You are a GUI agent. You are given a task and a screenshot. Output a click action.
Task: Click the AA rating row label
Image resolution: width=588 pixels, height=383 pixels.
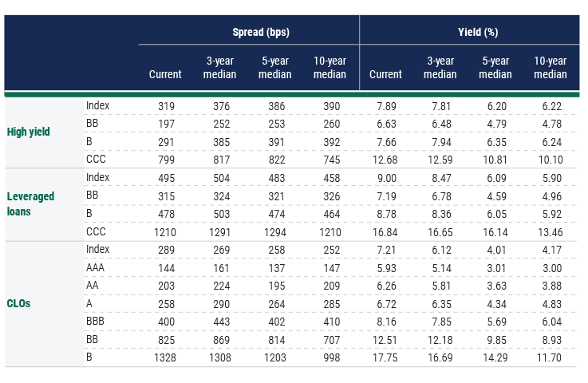[94, 286]
